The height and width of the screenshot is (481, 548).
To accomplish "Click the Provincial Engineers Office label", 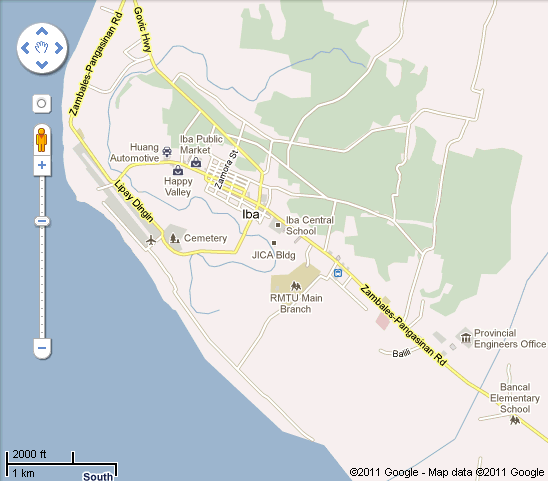I will [510, 338].
